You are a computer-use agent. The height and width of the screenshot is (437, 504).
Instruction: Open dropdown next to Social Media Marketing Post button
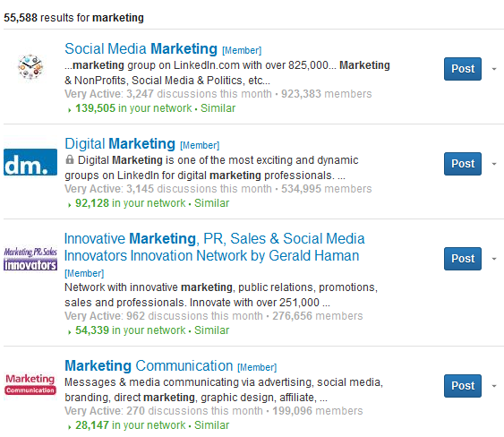click(494, 69)
